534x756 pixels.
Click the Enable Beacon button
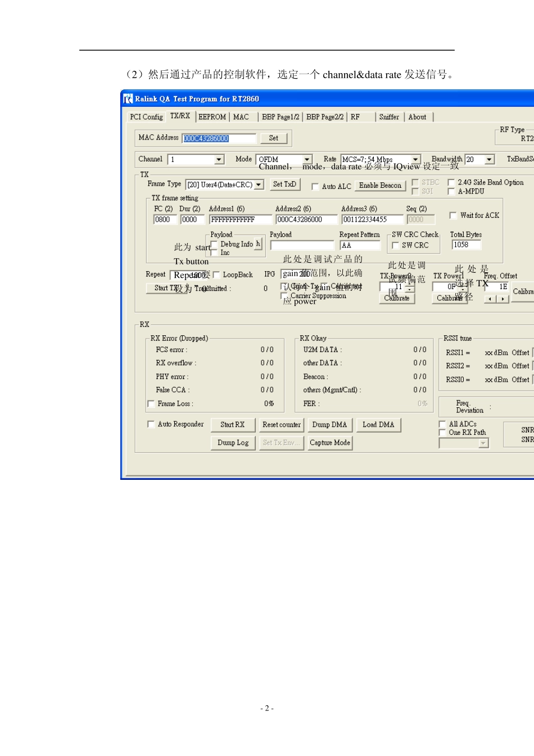(x=380, y=186)
